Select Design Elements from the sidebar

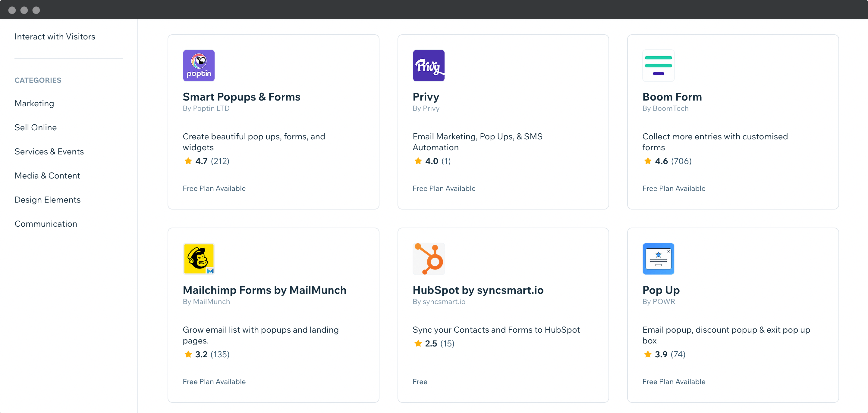click(x=48, y=200)
